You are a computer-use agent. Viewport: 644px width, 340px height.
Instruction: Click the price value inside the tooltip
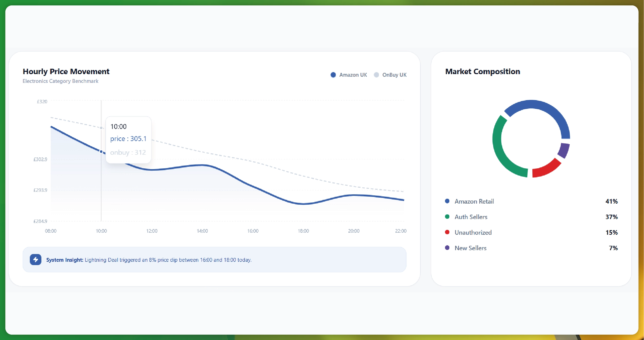pyautogui.click(x=128, y=138)
